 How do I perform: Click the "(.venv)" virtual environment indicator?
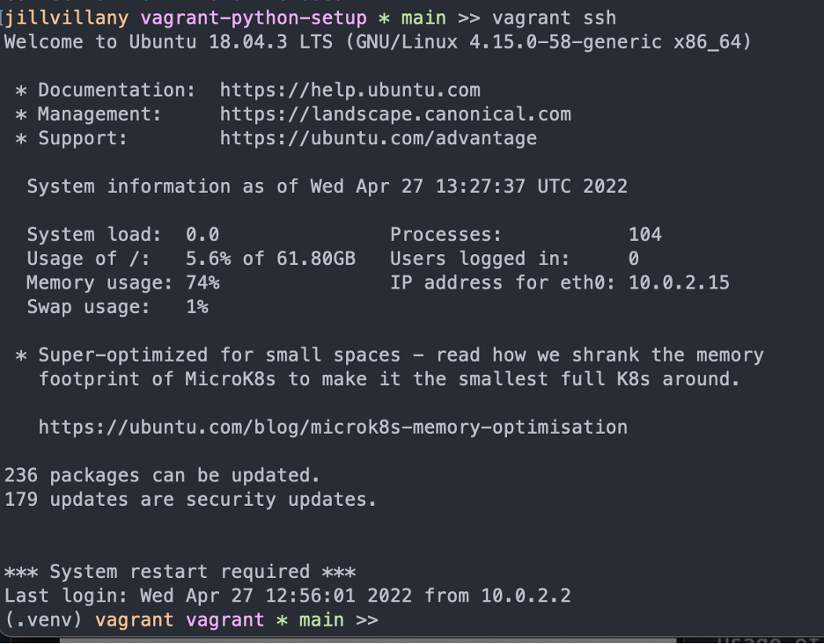(x=44, y=620)
